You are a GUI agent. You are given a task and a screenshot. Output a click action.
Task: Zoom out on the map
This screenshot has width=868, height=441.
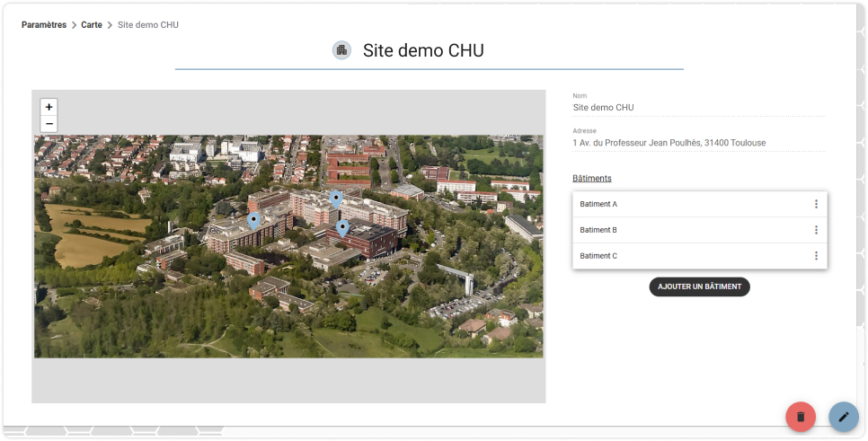[49, 124]
